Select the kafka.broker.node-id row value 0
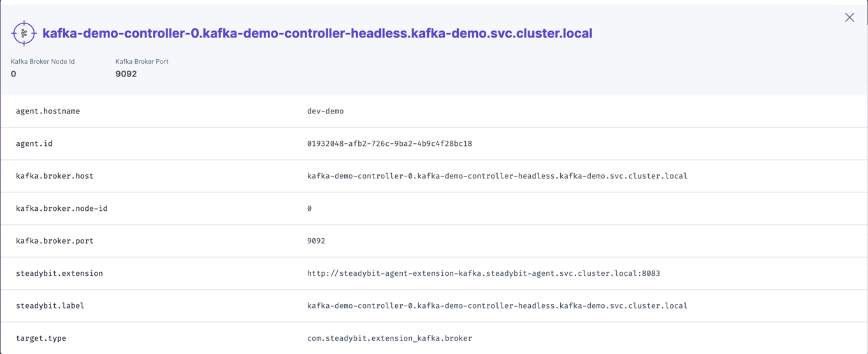This screenshot has width=868, height=354. [x=310, y=208]
